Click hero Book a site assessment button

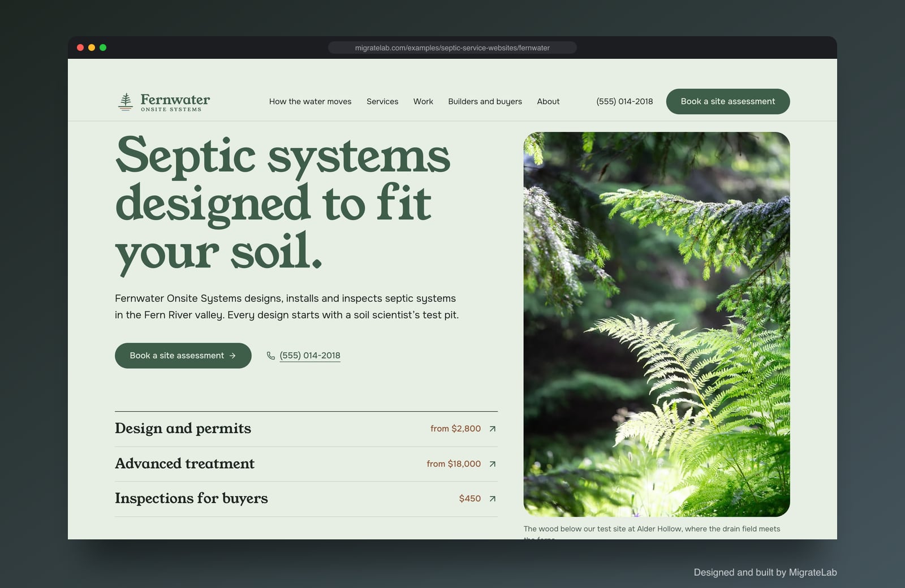pos(183,356)
